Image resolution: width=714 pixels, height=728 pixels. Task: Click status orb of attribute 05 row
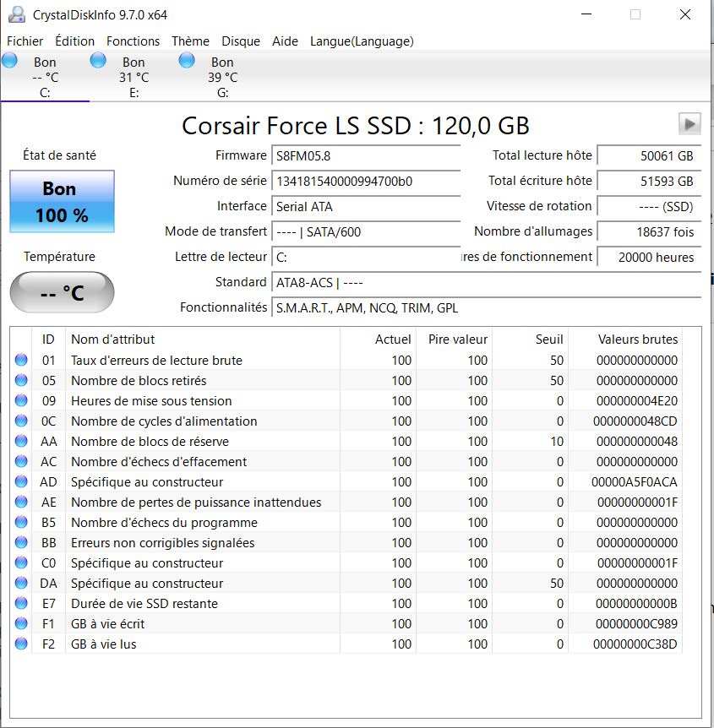point(21,380)
